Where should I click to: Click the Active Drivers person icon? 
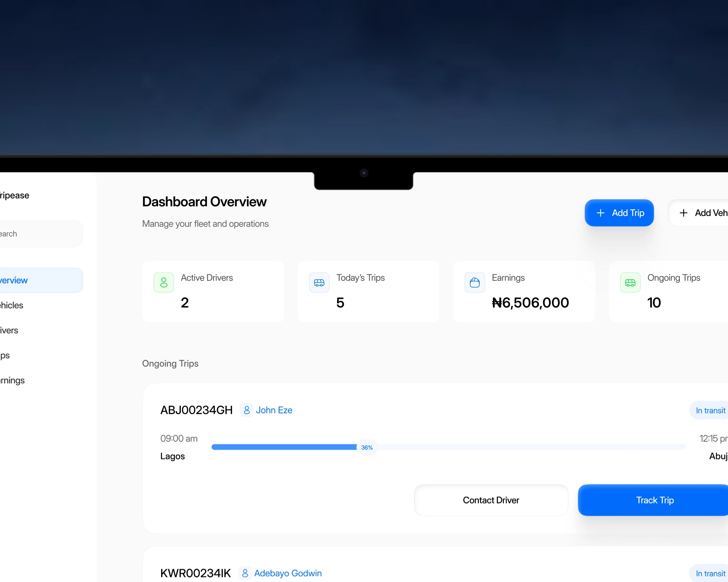tap(164, 282)
